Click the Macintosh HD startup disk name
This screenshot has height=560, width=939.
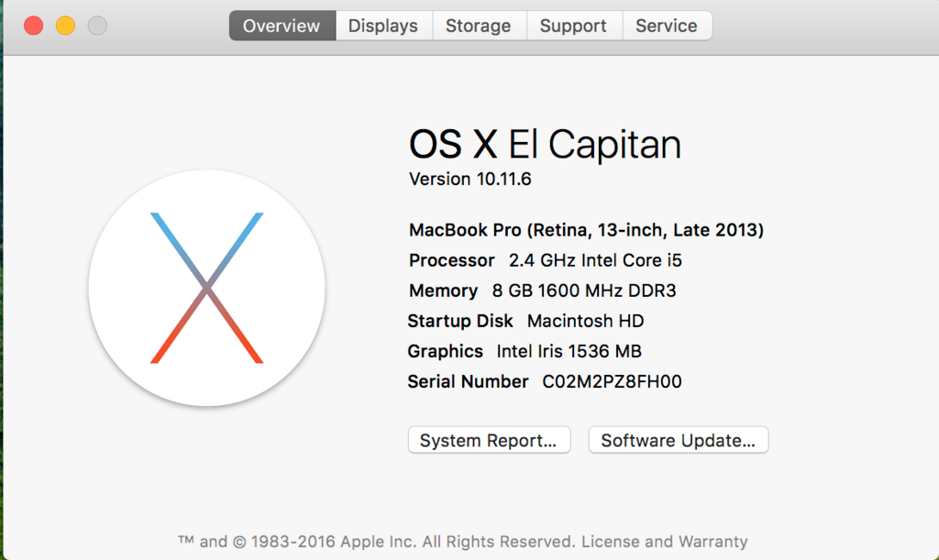point(585,322)
